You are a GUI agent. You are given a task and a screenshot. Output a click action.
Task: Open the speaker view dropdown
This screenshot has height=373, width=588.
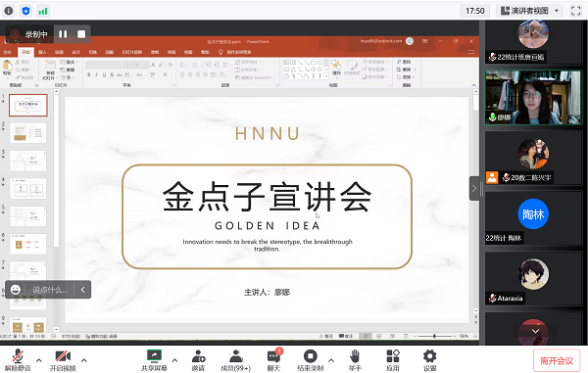pyautogui.click(x=530, y=11)
